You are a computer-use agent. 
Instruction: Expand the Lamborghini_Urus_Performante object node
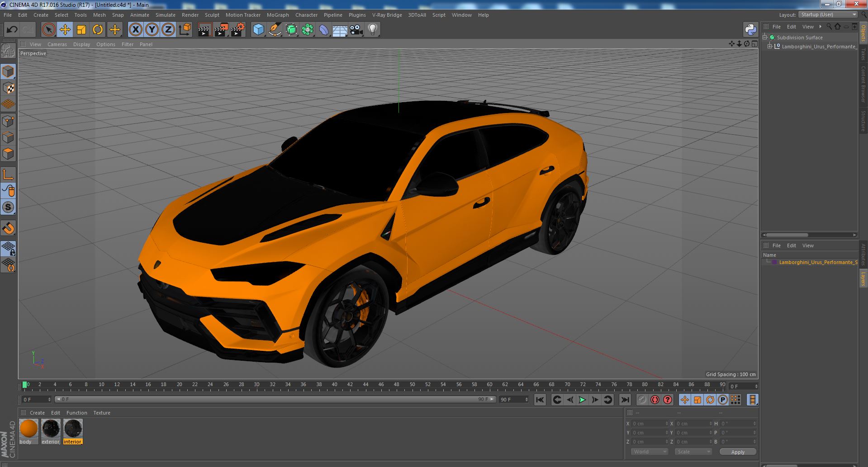(x=770, y=47)
